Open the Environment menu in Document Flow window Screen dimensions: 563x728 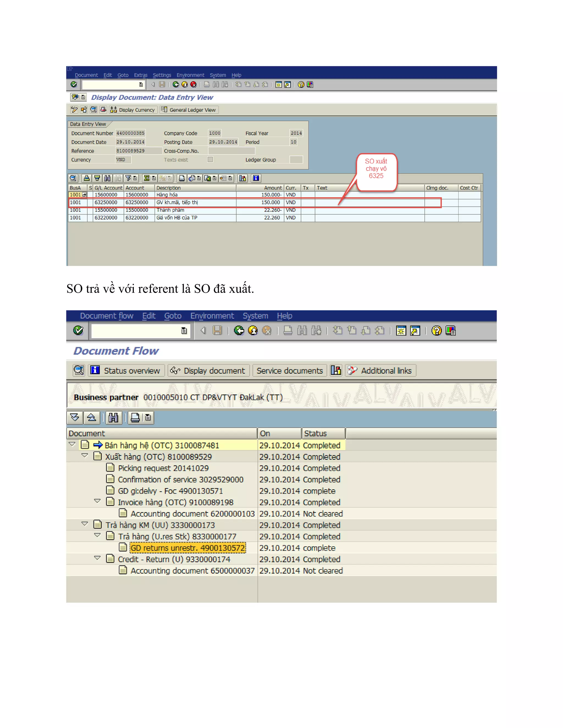point(212,316)
